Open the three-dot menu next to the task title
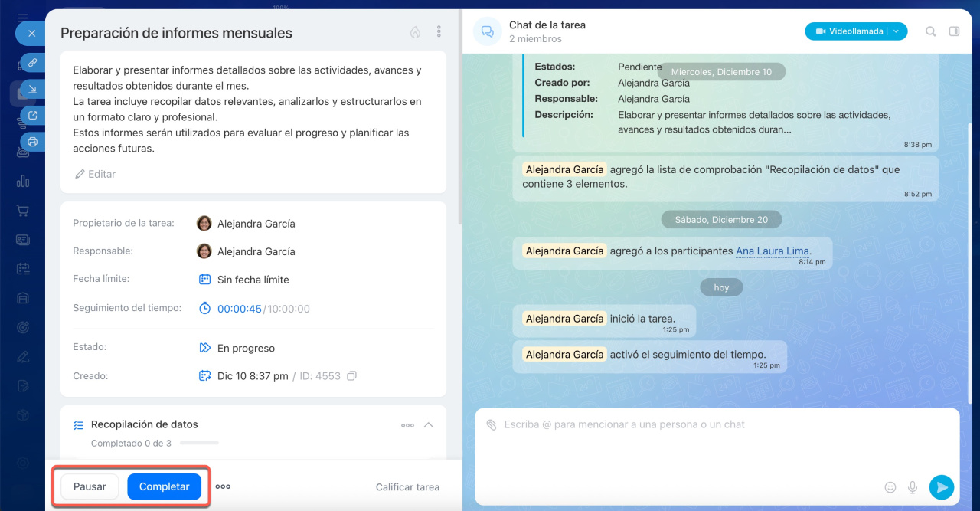980x511 pixels. pyautogui.click(x=439, y=32)
